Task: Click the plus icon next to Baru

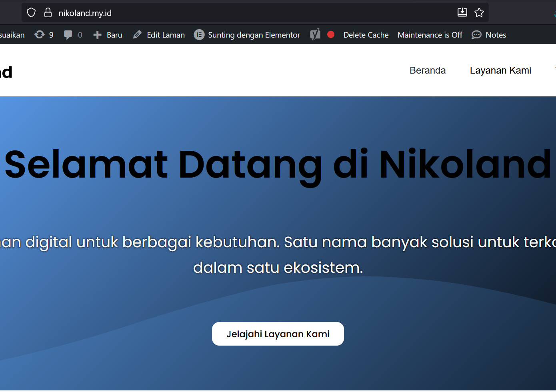Action: tap(97, 35)
